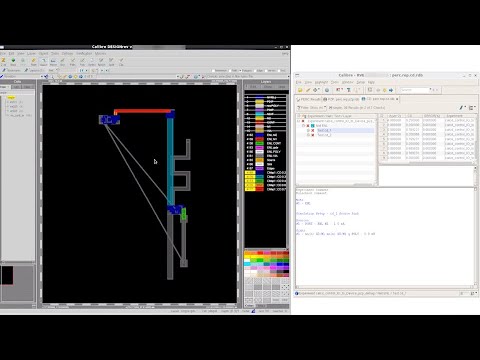This screenshot has width=480, height=360.
Task: Open the Layer menu in DESIGNrev
Action: [31, 53]
